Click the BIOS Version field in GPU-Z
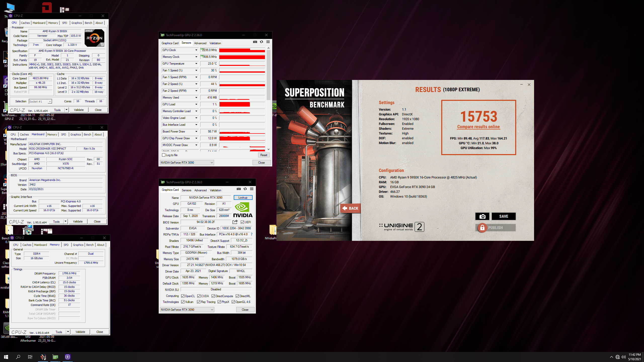Image resolution: width=644 pixels, height=362 pixels. (x=206, y=222)
